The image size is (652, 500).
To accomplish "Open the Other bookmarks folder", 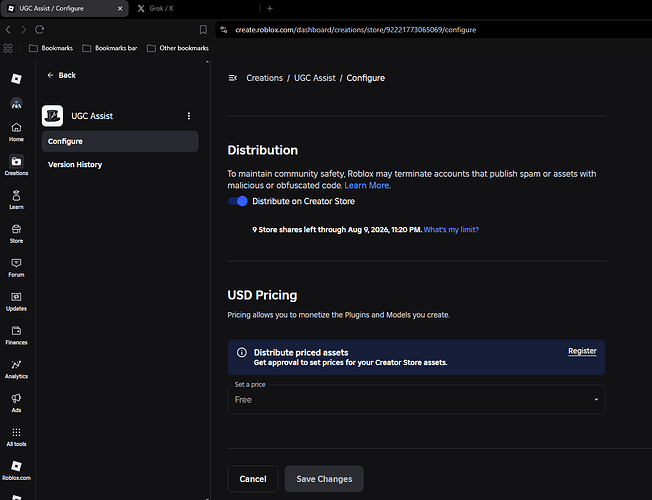I will [x=178, y=48].
